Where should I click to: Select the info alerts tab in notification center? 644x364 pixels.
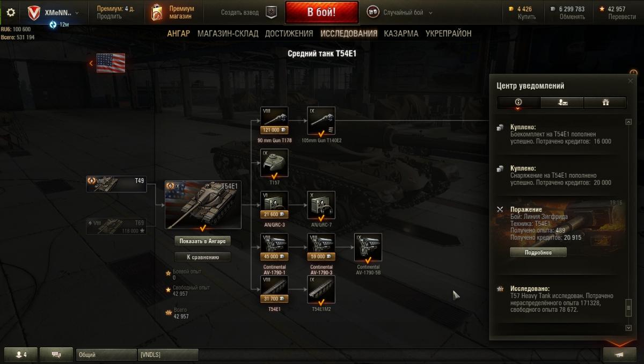[518, 103]
